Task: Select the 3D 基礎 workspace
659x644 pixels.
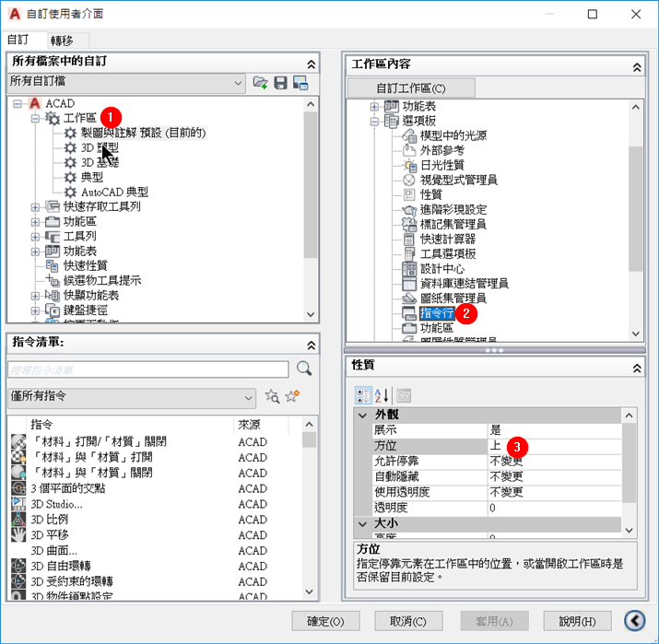Action: coord(100,162)
